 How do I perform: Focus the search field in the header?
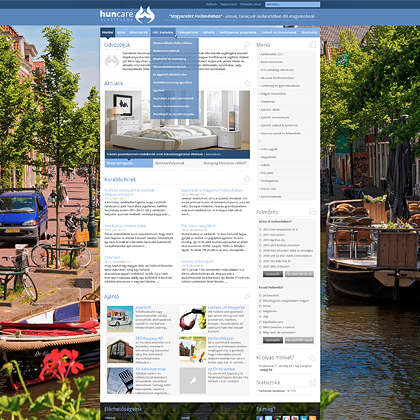pos(292,4)
